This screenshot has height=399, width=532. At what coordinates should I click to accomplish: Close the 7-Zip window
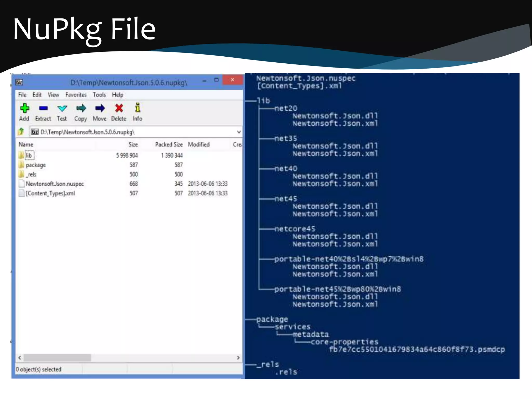(x=232, y=80)
